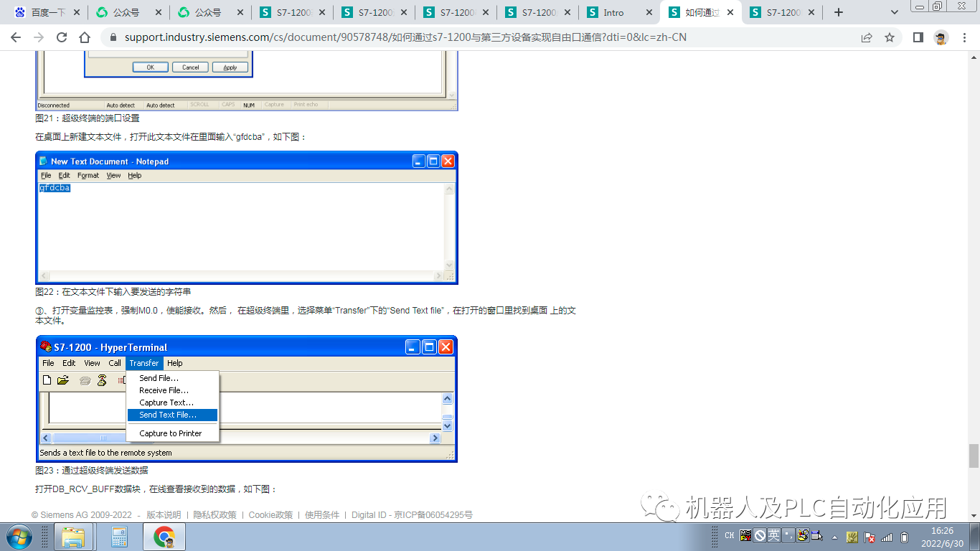980x551 pixels.
Task: Click the Chrome icon in the taskbar
Action: coord(164,537)
